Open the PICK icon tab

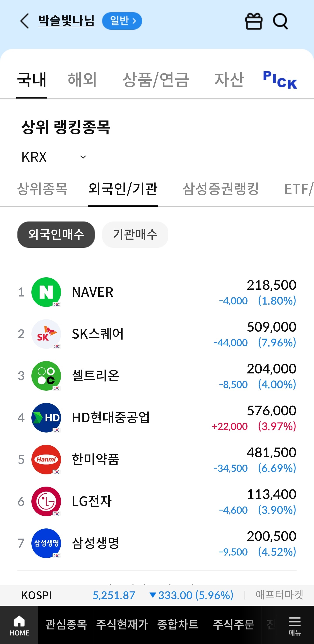280,80
